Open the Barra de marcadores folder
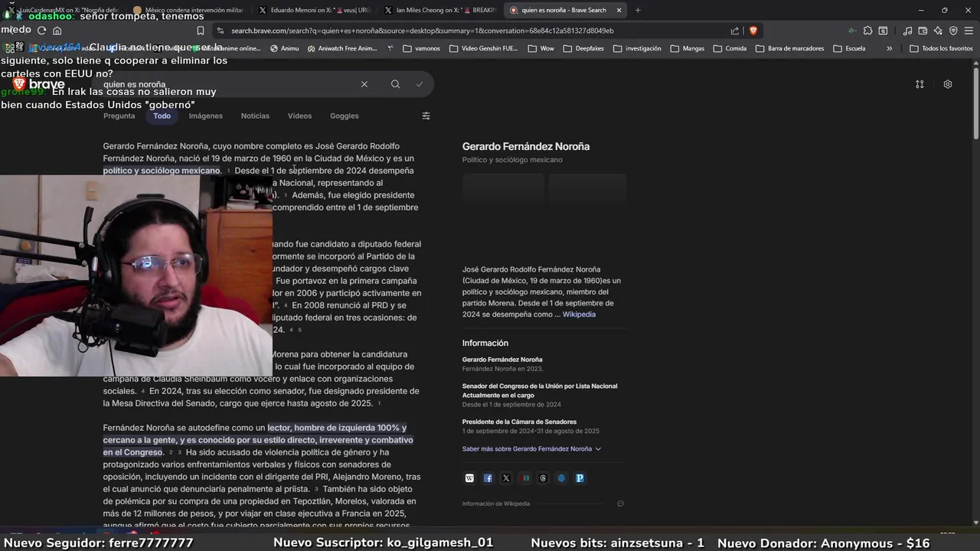 click(x=789, y=48)
